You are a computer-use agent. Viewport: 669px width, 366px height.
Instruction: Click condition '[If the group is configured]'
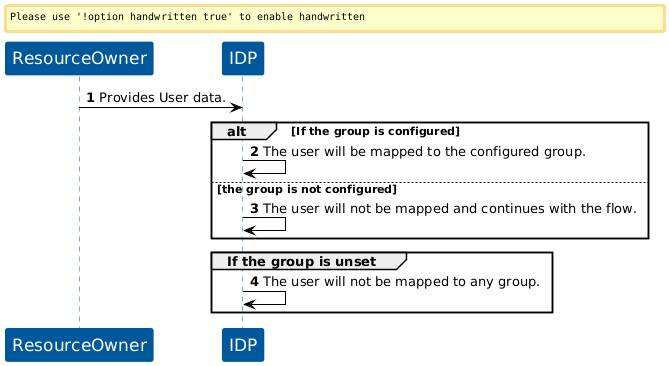(x=375, y=131)
